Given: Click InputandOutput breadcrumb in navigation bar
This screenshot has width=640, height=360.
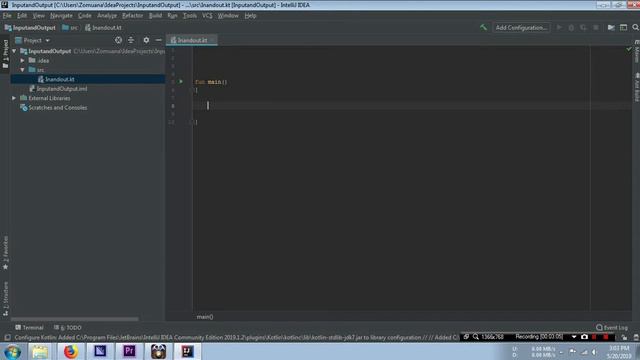Looking at the screenshot, I should pyautogui.click(x=30, y=28).
